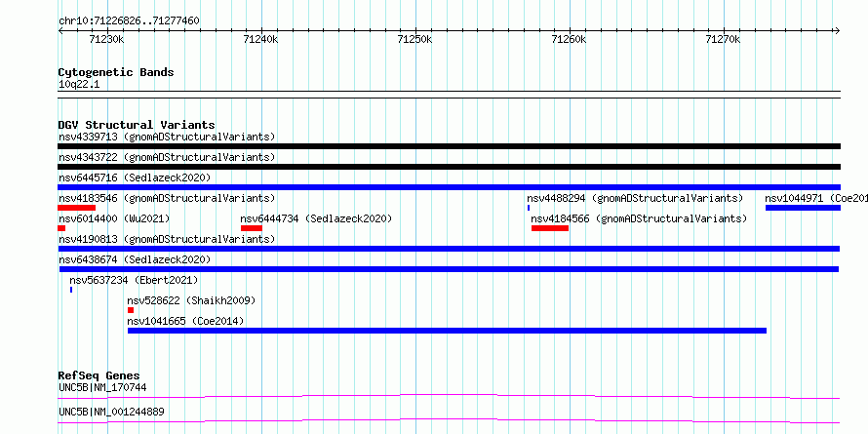The image size is (868, 434).
Task: Click the 71260k ruler tick label
Action: 569,39
